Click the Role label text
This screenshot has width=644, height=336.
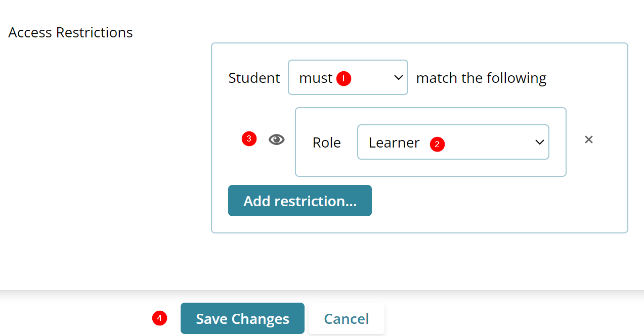click(x=326, y=142)
